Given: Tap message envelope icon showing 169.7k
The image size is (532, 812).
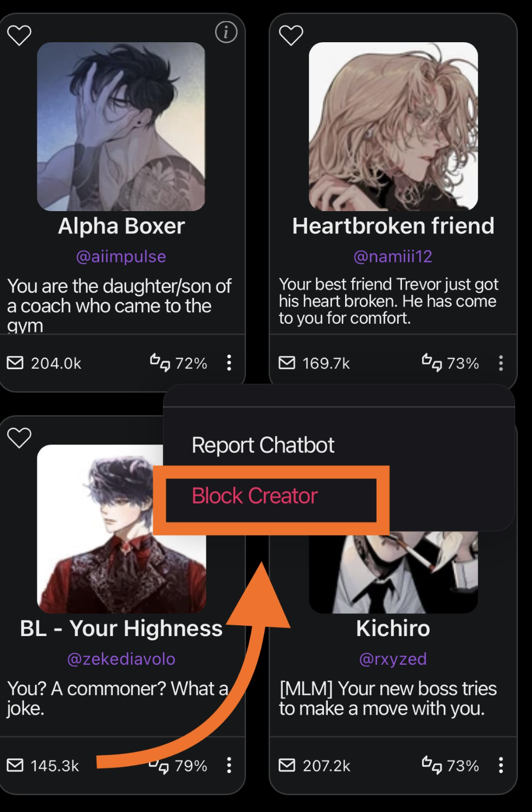Looking at the screenshot, I should coord(287,362).
